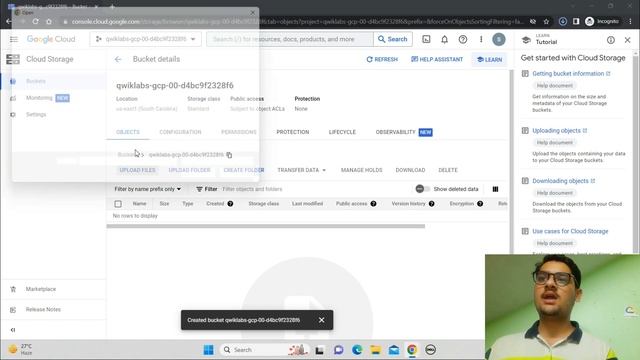Click the Download button
The width and height of the screenshot is (640, 360).
pos(410,170)
